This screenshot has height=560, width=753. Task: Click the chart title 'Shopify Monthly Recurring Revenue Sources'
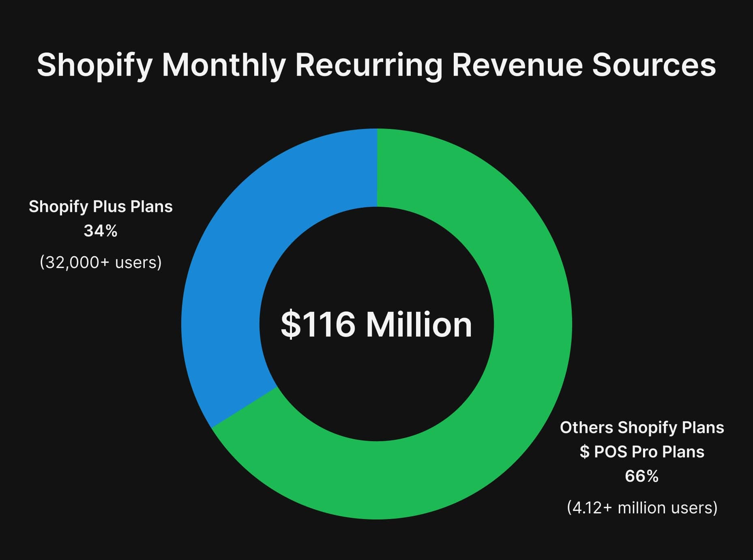click(x=376, y=66)
